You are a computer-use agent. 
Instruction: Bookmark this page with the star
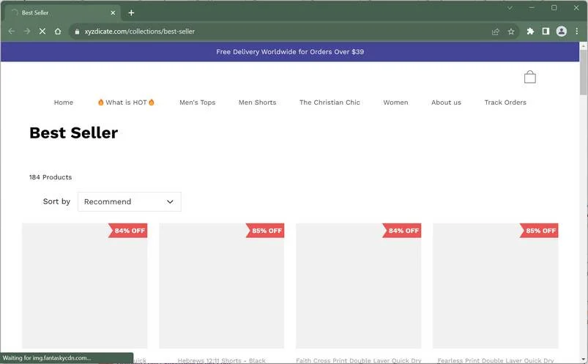pos(511,31)
